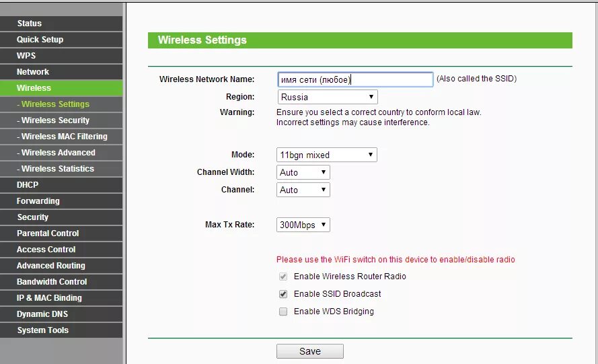Open Dynamic DNS settings
The height and width of the screenshot is (364, 598).
(x=61, y=314)
